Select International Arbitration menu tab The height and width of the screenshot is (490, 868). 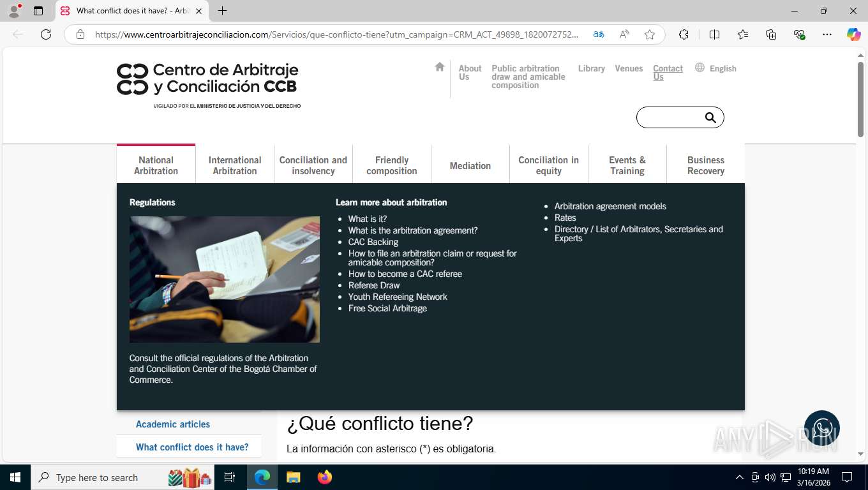pos(235,165)
